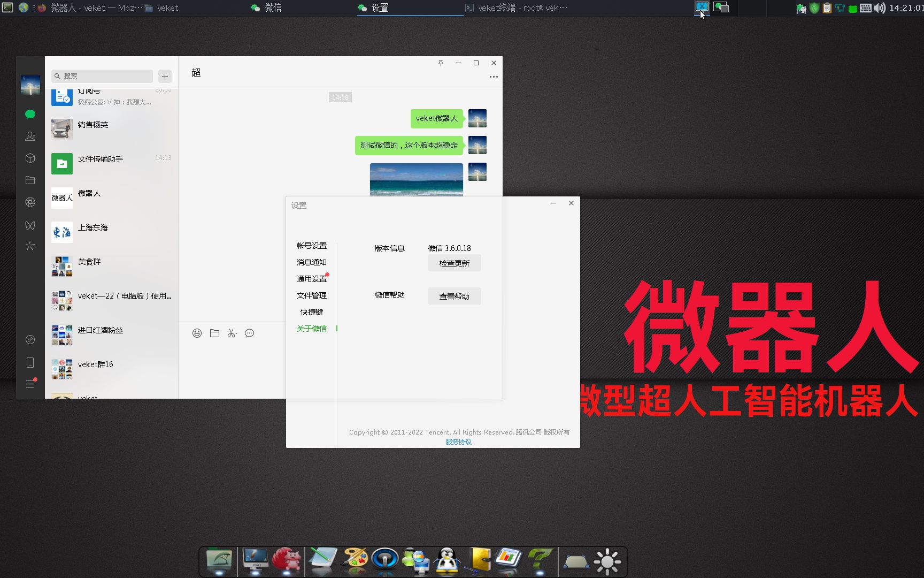Click the 查看帮助 button
The width and height of the screenshot is (924, 578).
[454, 296]
